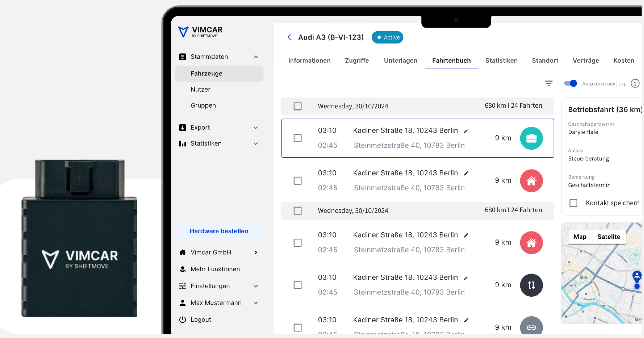Open the Vimcar GmbH chevron
Viewport: 644px width, 338px height.
[x=255, y=252]
